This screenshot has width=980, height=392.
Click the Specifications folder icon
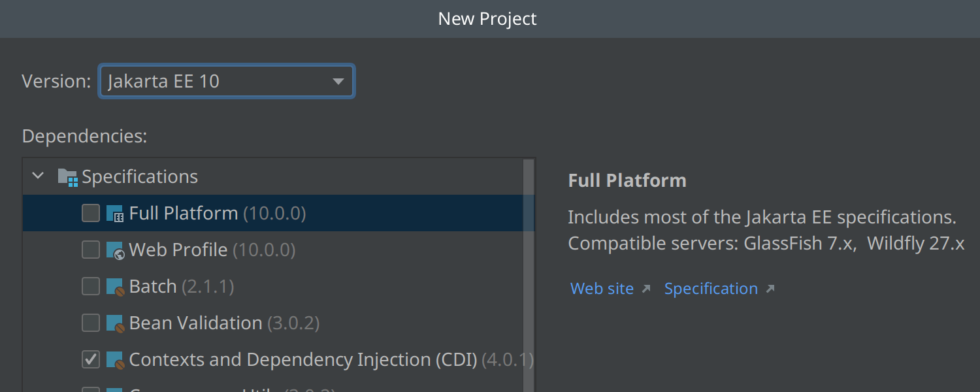click(67, 176)
